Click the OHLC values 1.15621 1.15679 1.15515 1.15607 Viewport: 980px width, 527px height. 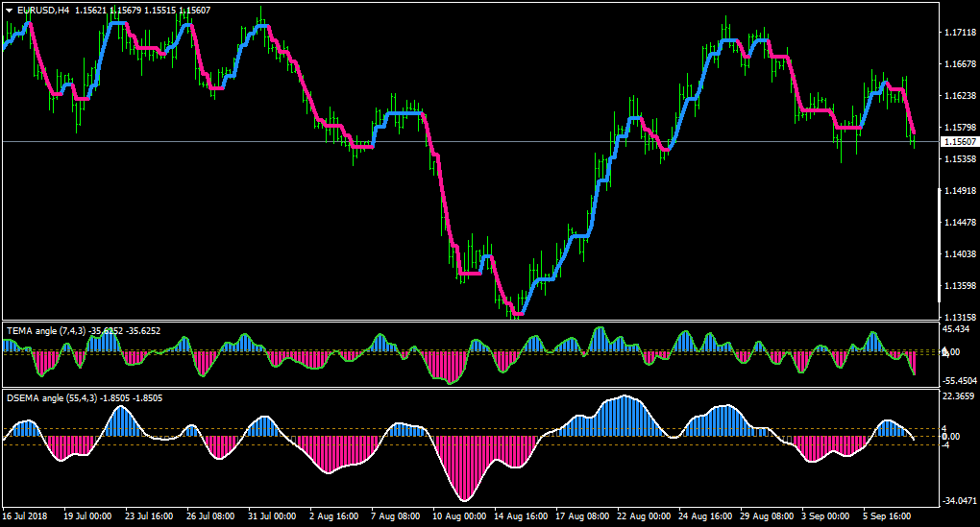pos(143,11)
